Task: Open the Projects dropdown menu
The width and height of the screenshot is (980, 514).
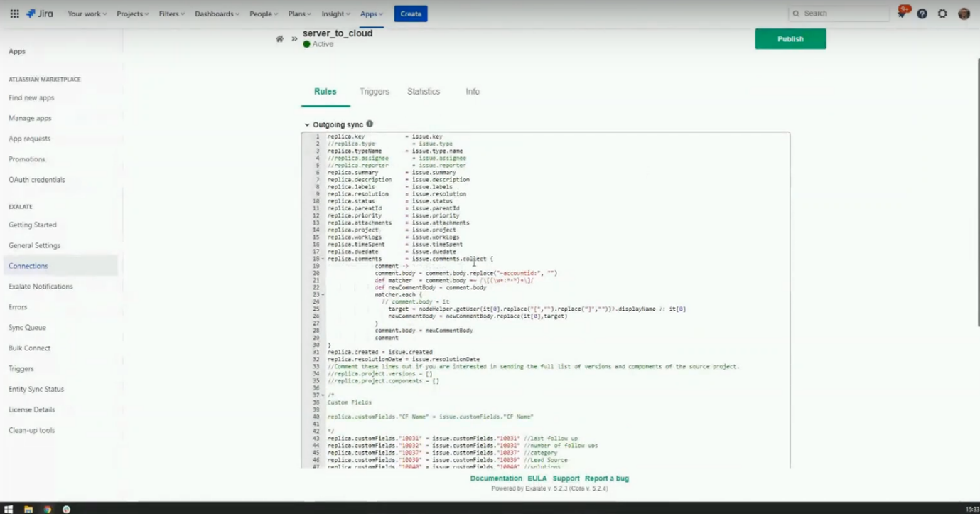Action: tap(133, 14)
